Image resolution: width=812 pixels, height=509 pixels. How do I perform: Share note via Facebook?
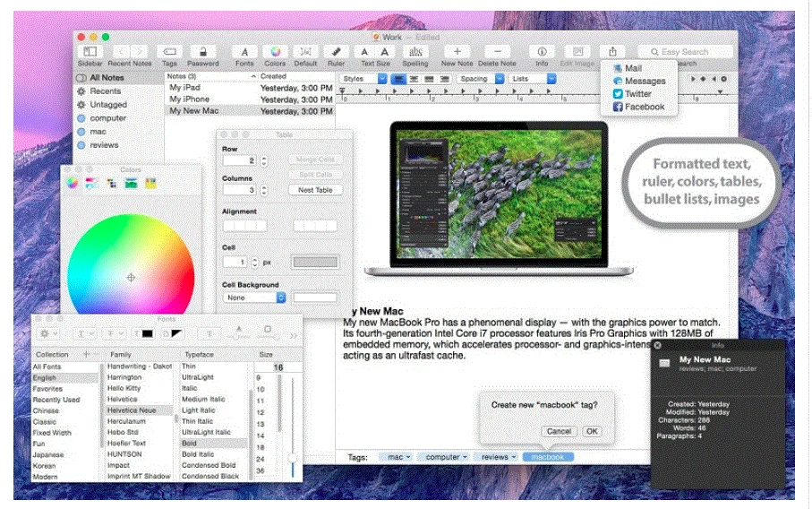(x=638, y=107)
